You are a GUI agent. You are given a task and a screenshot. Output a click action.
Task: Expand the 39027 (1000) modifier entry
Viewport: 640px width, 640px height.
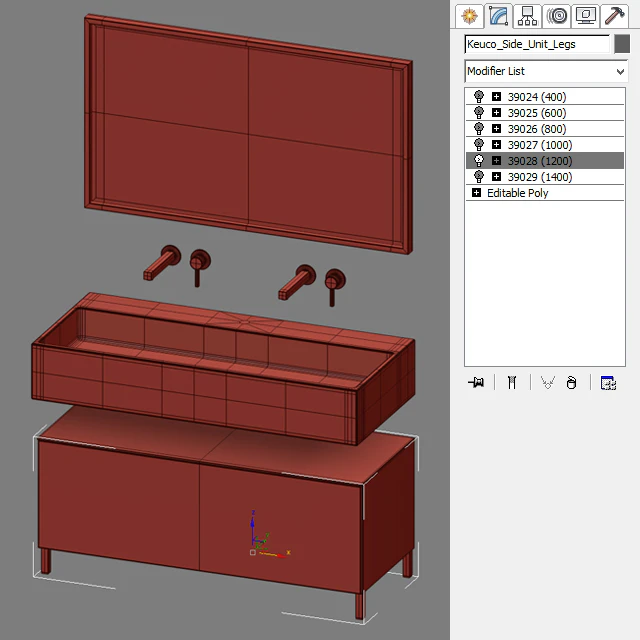496,144
